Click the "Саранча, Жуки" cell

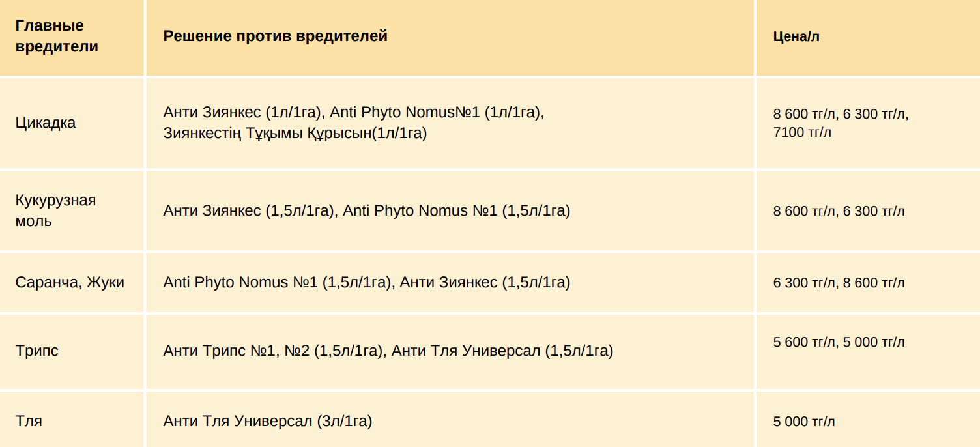point(70,282)
